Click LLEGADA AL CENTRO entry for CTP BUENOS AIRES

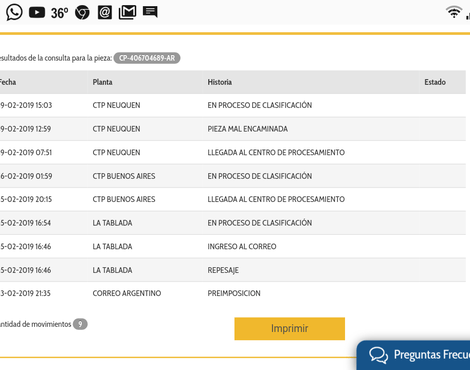pyautogui.click(x=276, y=199)
